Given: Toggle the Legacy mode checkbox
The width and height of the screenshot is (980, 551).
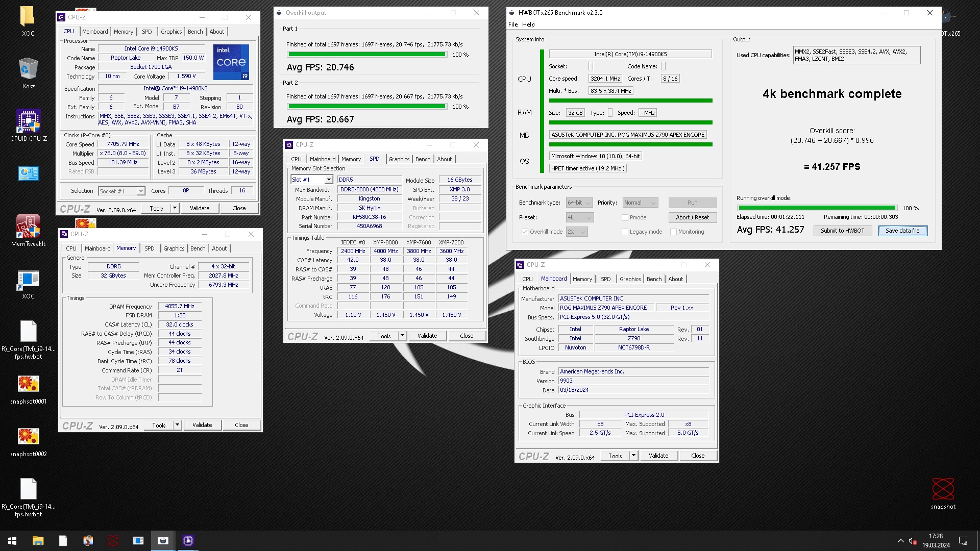Looking at the screenshot, I should [x=625, y=232].
